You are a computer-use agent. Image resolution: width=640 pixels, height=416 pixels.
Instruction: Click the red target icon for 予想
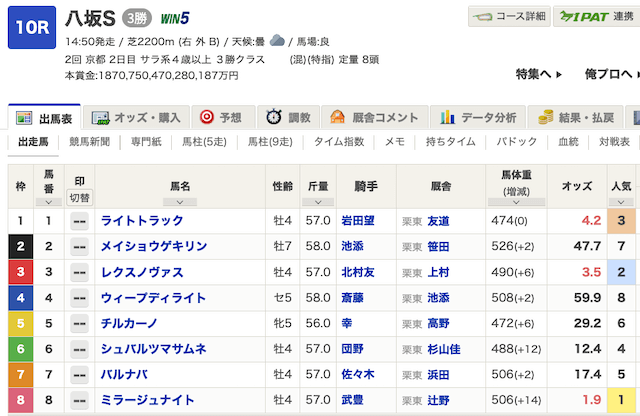point(206,118)
